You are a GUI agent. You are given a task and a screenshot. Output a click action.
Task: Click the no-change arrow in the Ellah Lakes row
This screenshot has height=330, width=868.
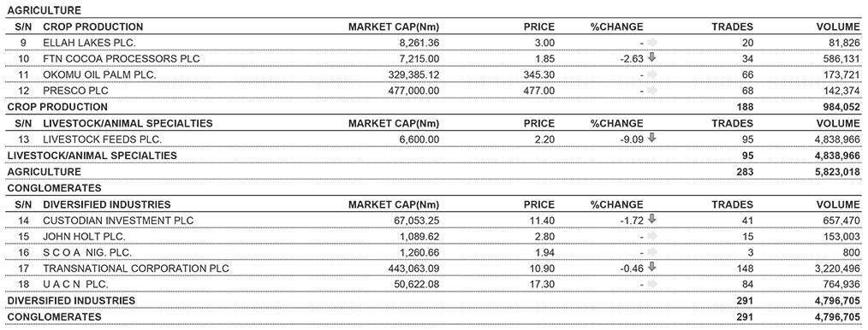(651, 42)
